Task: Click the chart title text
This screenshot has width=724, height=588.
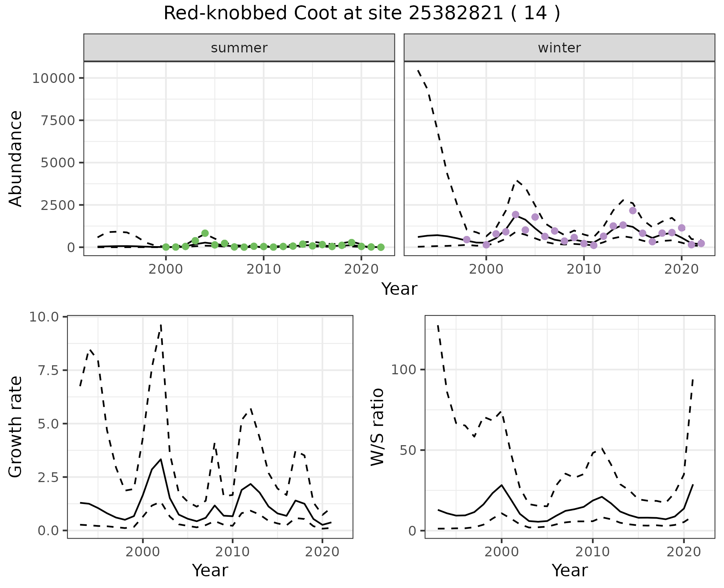Action: click(362, 14)
